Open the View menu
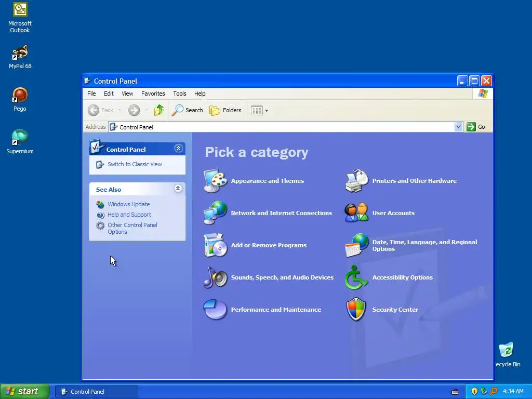The height and width of the screenshot is (399, 532). pos(128,94)
